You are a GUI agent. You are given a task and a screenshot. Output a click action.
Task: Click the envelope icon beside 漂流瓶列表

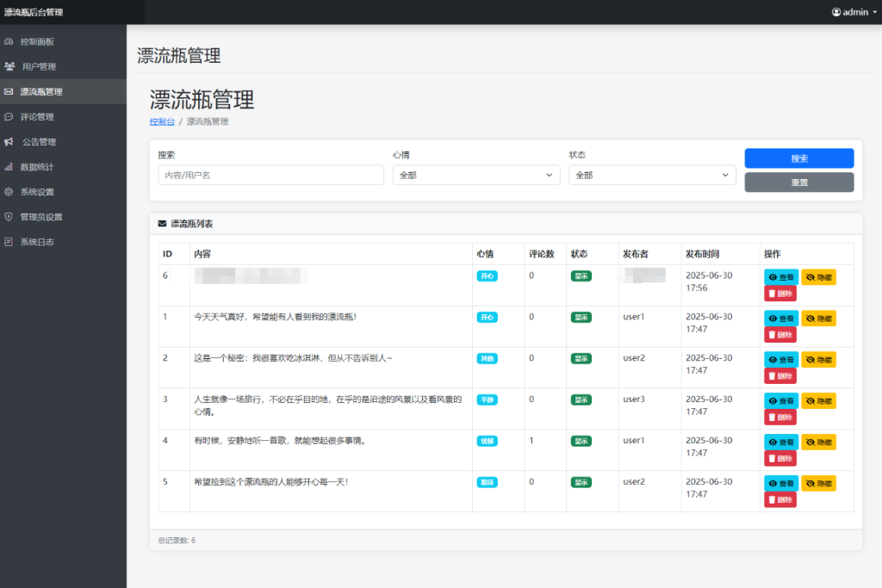[x=161, y=224]
